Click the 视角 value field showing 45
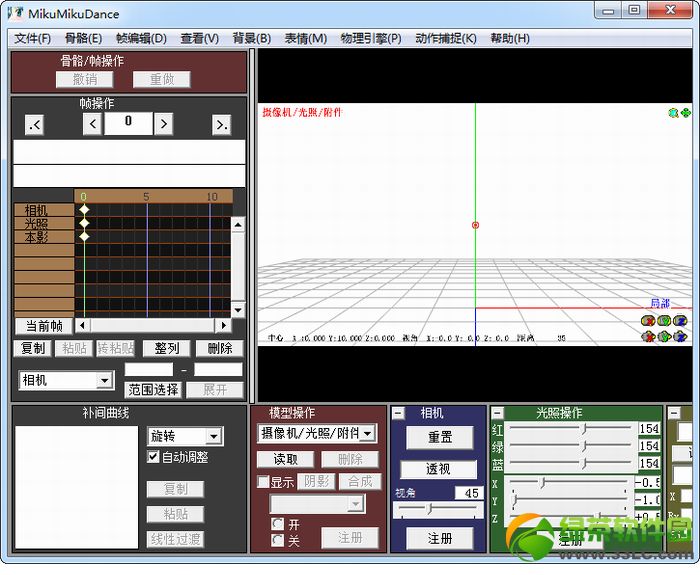 click(x=469, y=493)
